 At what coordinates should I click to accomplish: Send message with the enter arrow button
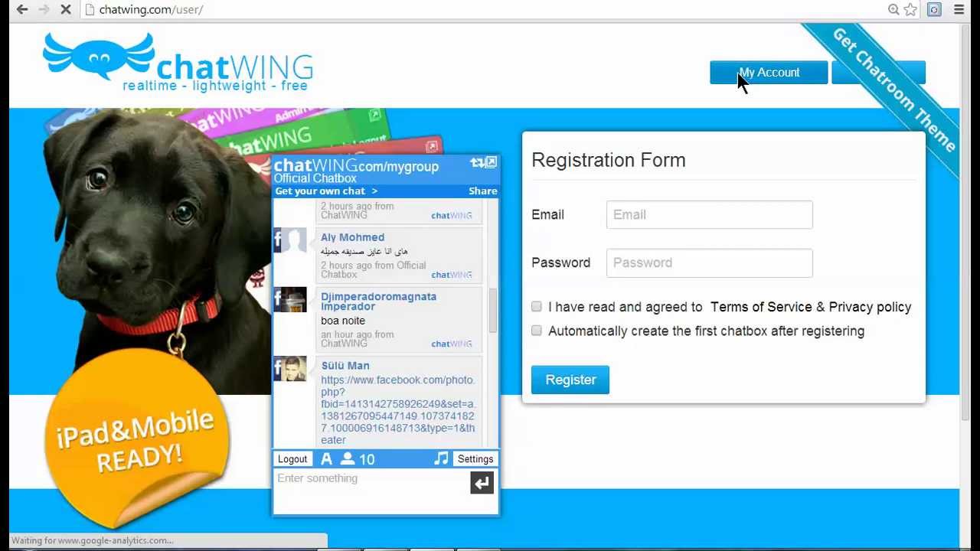[482, 483]
